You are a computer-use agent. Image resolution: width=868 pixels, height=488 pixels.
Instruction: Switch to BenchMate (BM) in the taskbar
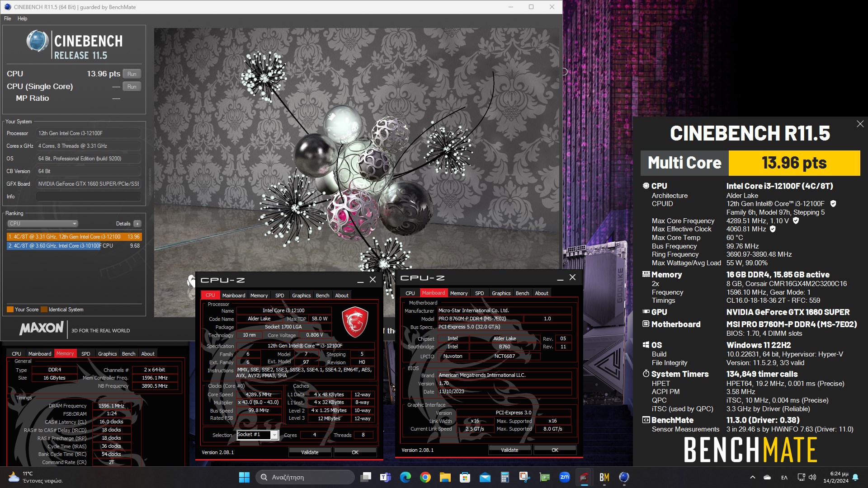(604, 477)
